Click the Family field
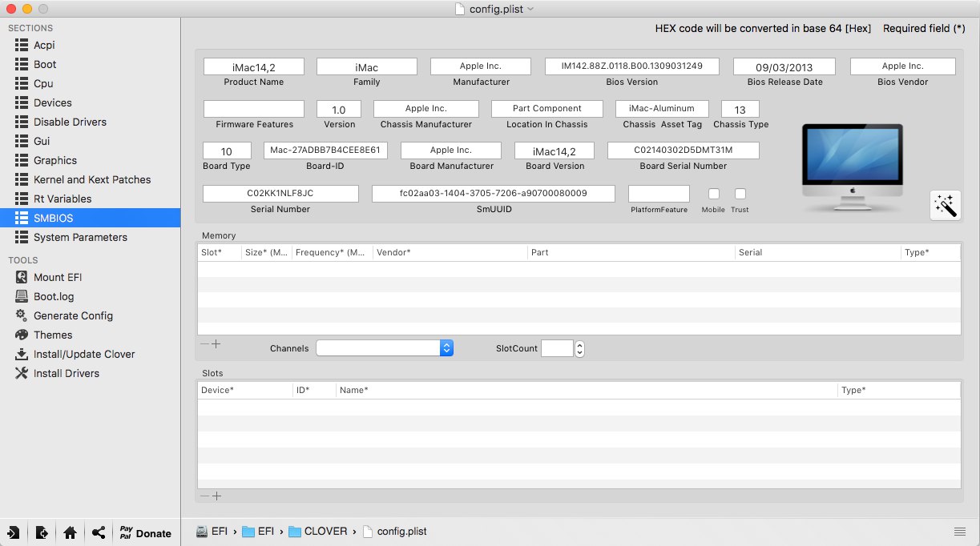 [x=367, y=66]
